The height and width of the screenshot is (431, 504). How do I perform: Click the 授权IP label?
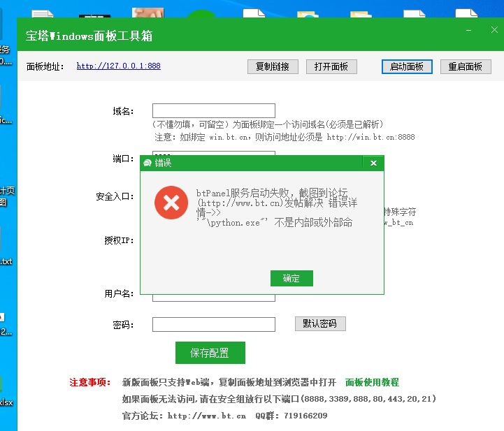[x=119, y=240]
